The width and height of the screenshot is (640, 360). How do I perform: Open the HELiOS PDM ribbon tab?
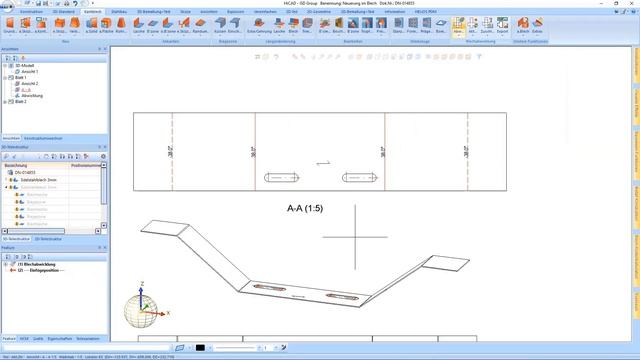click(x=425, y=12)
